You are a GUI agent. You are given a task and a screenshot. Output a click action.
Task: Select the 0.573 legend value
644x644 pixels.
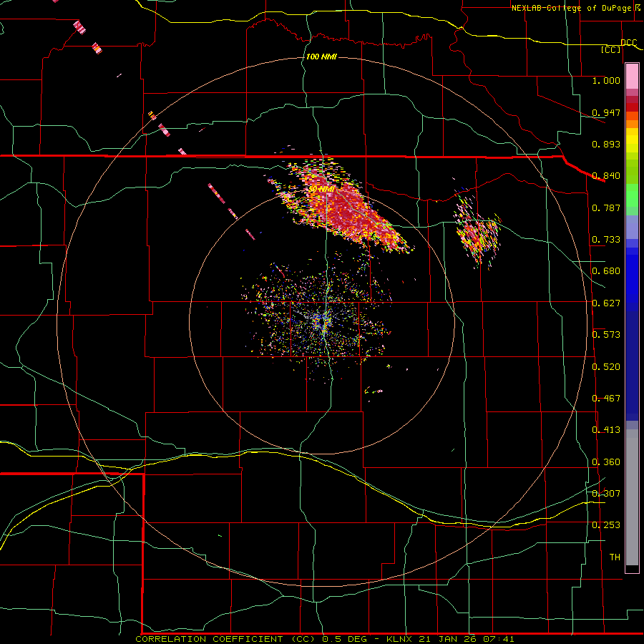coord(606,335)
